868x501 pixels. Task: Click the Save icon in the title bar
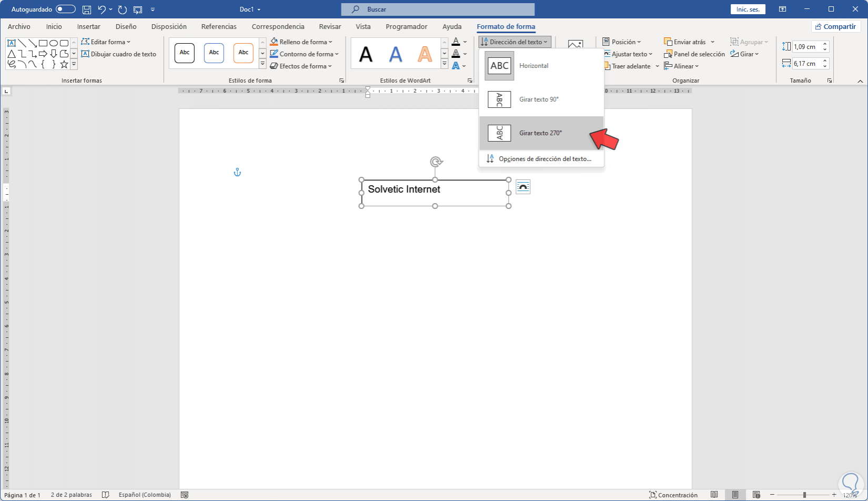click(87, 9)
